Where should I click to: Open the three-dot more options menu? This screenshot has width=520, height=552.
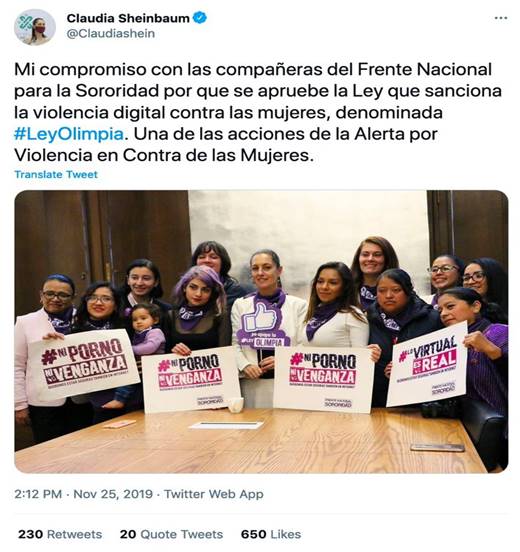click(501, 18)
